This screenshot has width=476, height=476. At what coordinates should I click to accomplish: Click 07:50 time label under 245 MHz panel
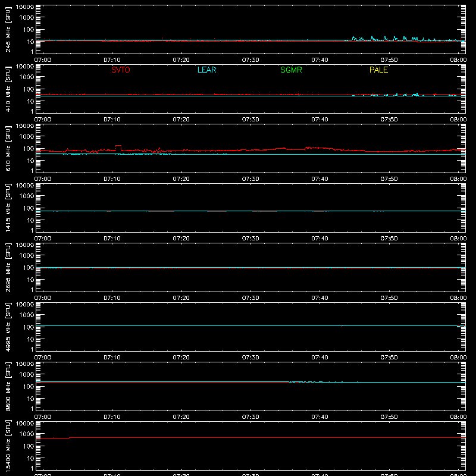(x=389, y=60)
